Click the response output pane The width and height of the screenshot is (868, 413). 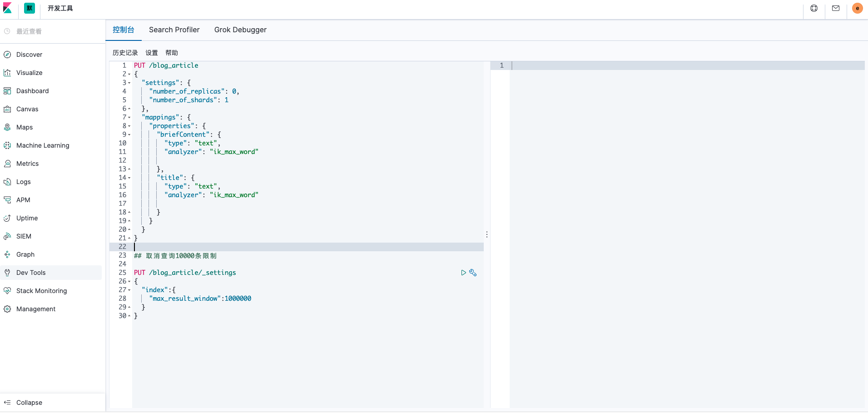[x=687, y=234]
